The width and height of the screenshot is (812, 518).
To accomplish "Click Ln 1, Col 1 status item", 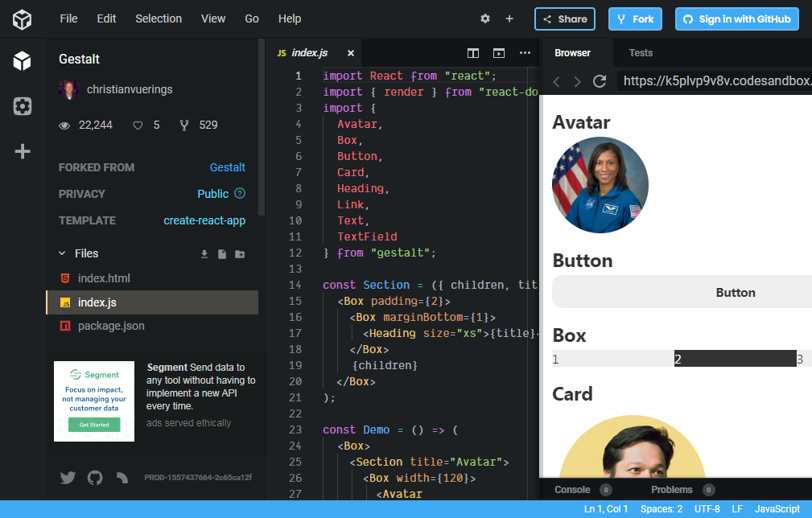I will pyautogui.click(x=606, y=509).
